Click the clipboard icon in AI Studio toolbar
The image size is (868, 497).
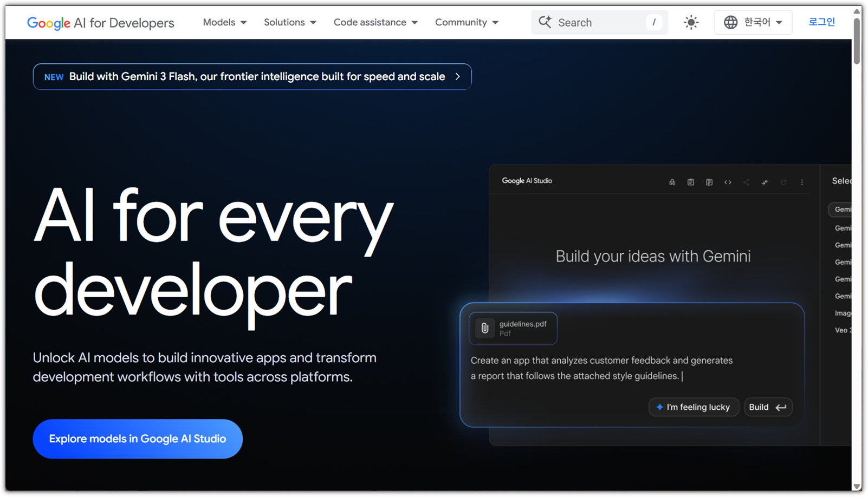click(690, 182)
